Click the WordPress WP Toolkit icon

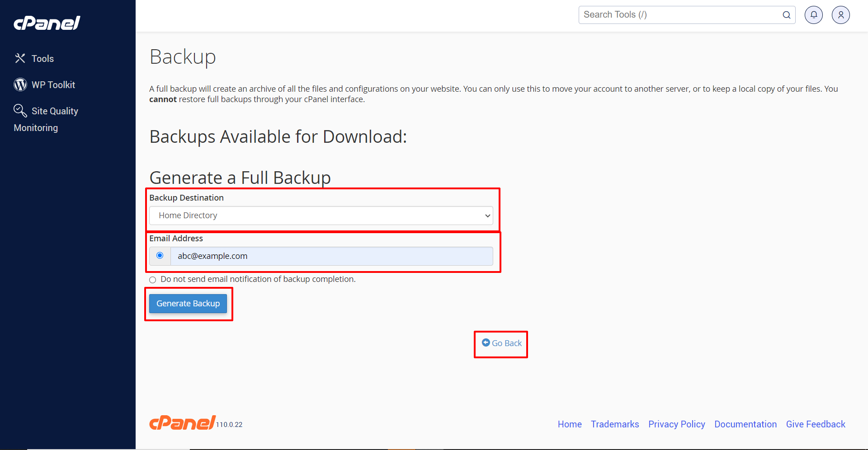(x=20, y=84)
